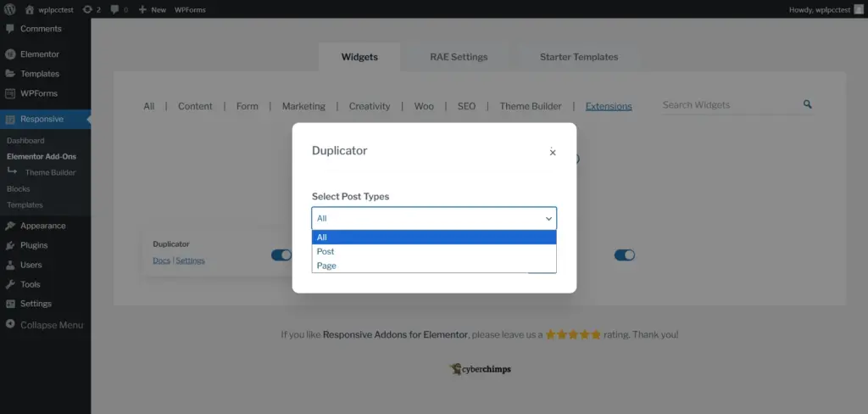Filter widgets by Creativity category

370,106
